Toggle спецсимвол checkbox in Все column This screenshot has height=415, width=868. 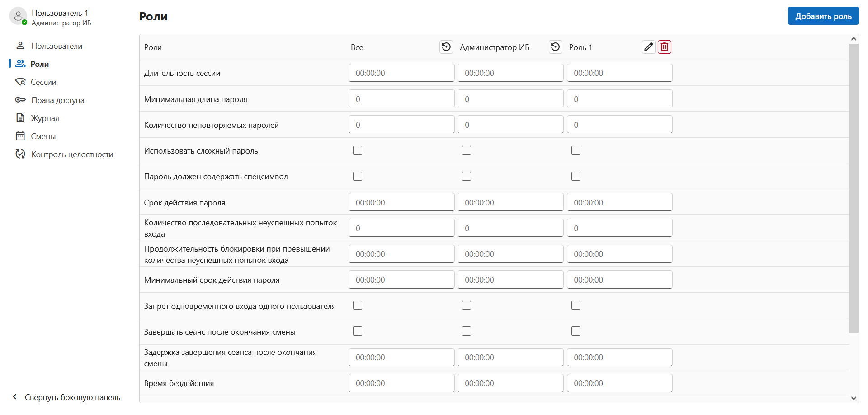click(358, 176)
